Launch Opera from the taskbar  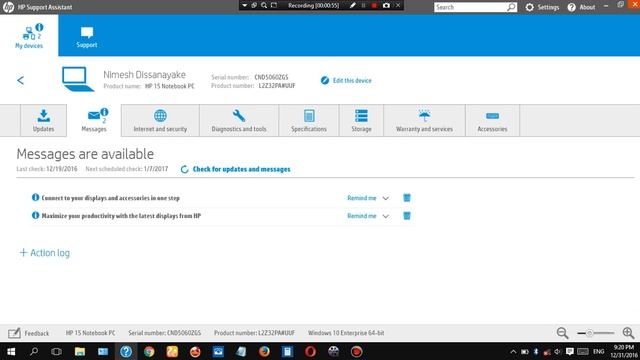(310, 351)
